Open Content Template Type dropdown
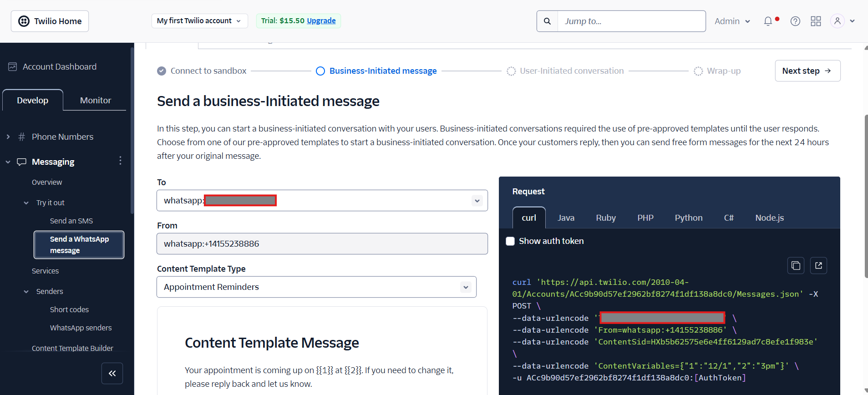Screen dimensions: 868x395 click(316, 287)
